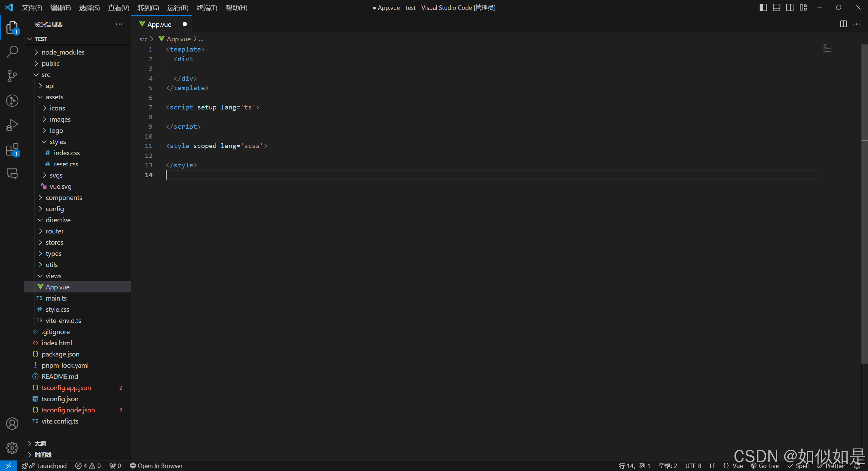The width and height of the screenshot is (868, 471).
Task: Open the main.ts file in explorer
Action: pyautogui.click(x=56, y=298)
